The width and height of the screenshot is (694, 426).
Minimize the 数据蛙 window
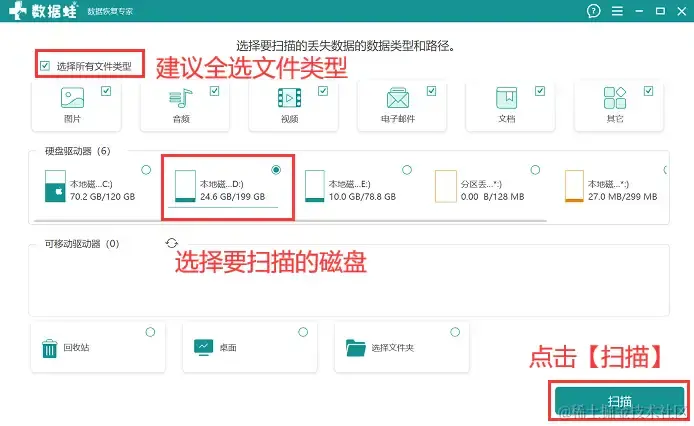pyautogui.click(x=639, y=11)
